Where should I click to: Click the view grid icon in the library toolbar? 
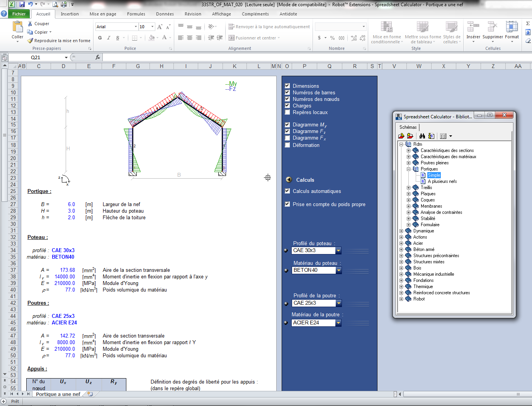[x=443, y=136]
